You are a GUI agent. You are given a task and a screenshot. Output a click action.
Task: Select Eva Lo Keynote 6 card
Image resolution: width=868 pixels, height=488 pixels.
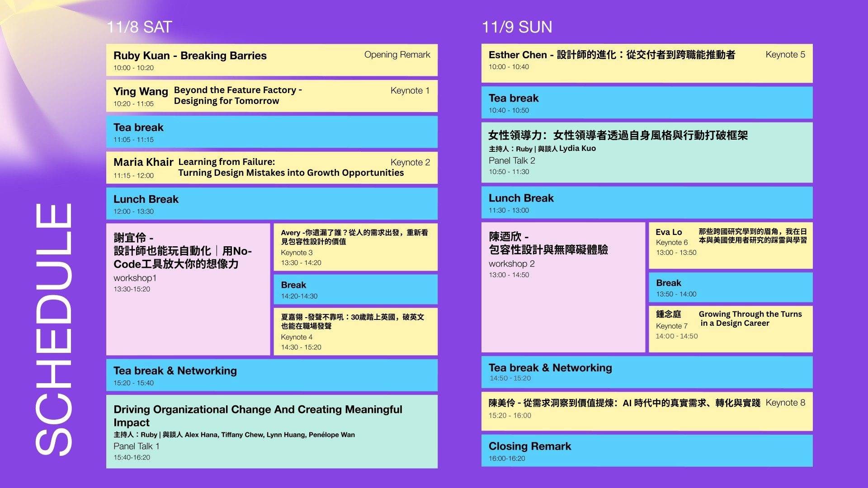pos(731,245)
